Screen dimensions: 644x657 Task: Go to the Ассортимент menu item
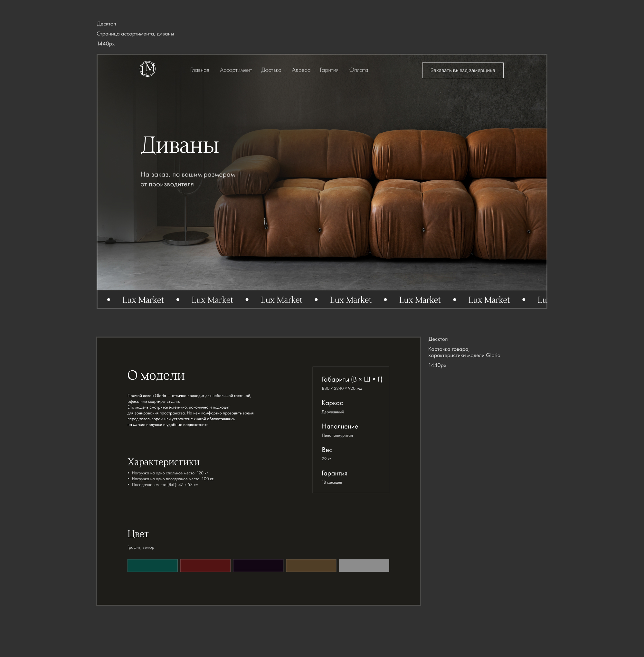pyautogui.click(x=236, y=70)
